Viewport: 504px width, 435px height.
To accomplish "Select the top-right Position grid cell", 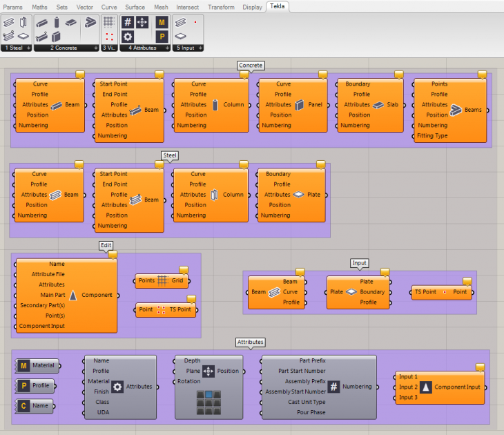I will coord(217,394).
